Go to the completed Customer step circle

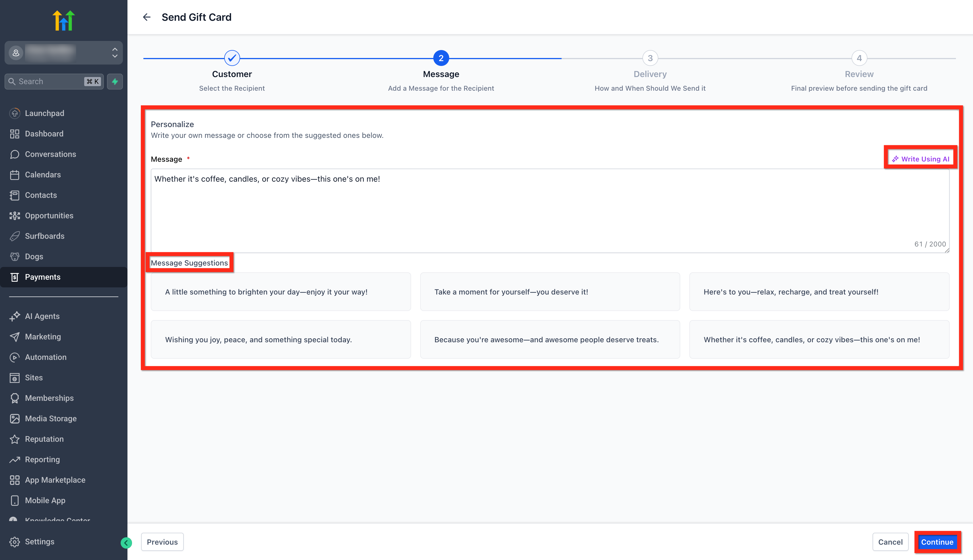(x=232, y=58)
